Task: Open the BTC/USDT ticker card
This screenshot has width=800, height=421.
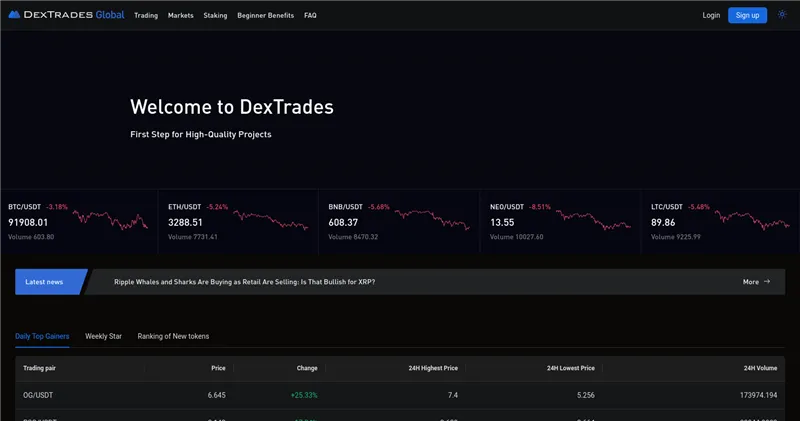Action: [79, 222]
